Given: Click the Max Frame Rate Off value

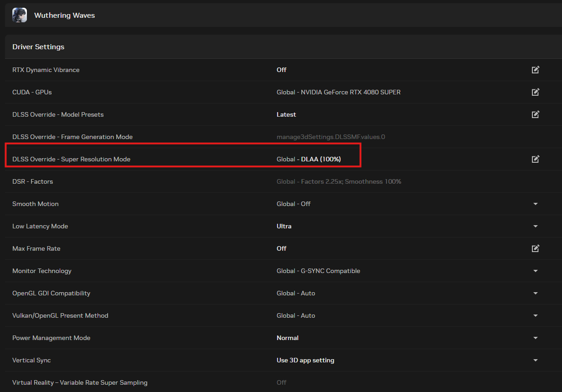Looking at the screenshot, I should 281,248.
